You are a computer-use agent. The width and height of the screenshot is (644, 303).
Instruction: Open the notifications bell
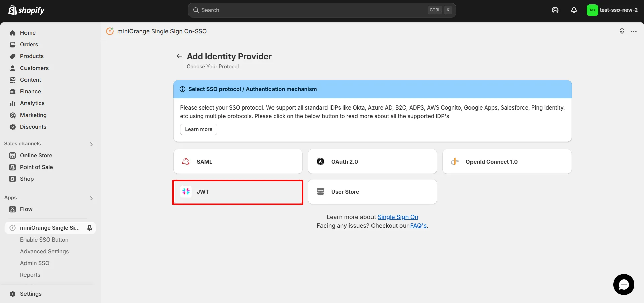coord(574,10)
